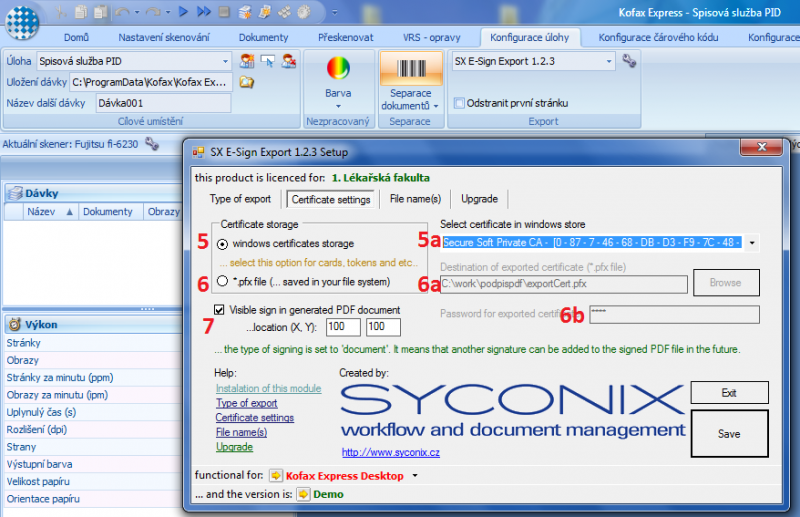Click the double-arrow fast forward icon
Image resolution: width=800 pixels, height=517 pixels.
[x=203, y=12]
